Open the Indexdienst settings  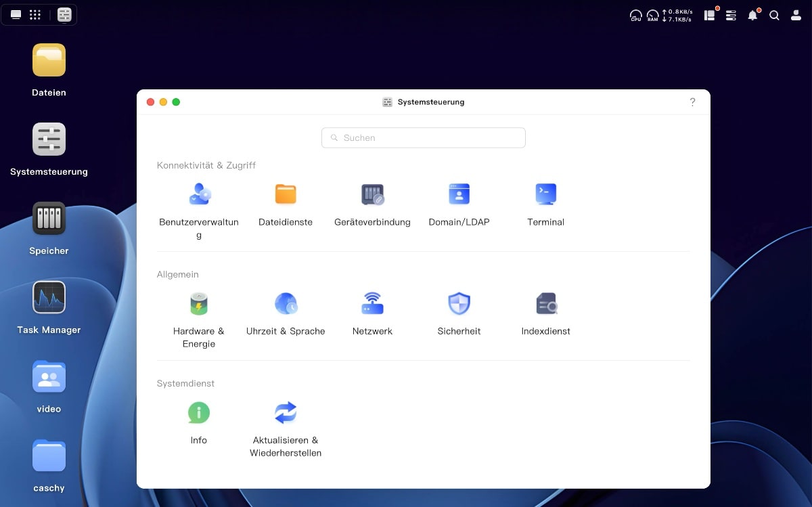tap(545, 303)
